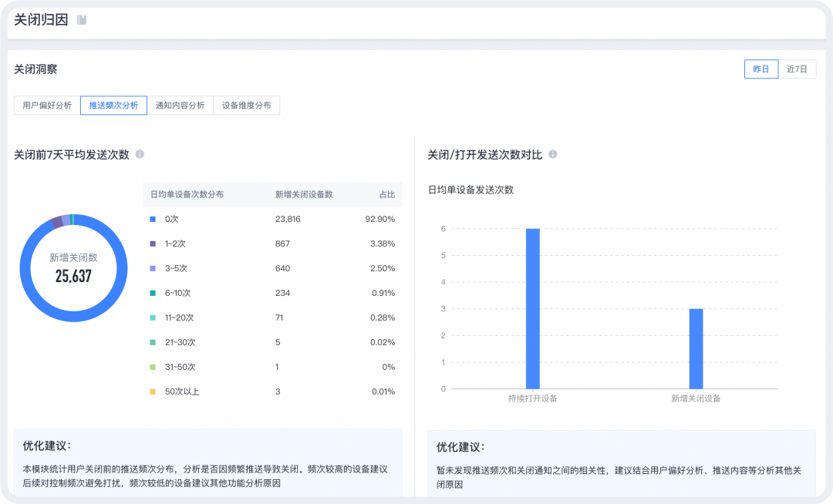The image size is (833, 504).
Task: Click 新增关闭数 label inside donut
Action: [x=73, y=257]
